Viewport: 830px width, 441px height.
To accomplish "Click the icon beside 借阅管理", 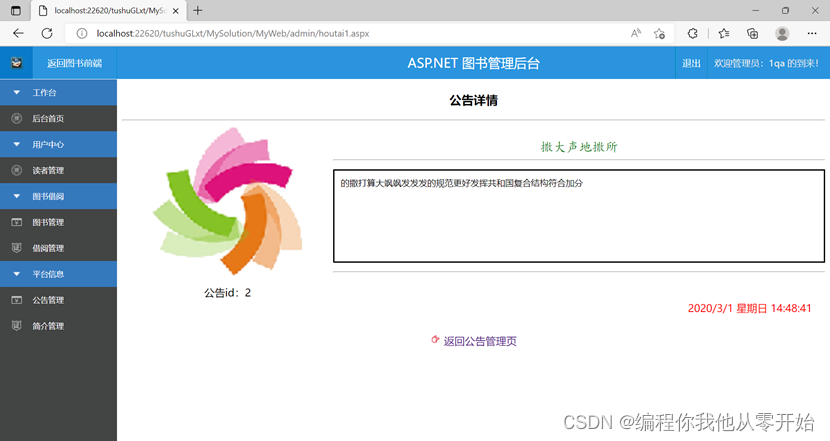I will [x=17, y=248].
